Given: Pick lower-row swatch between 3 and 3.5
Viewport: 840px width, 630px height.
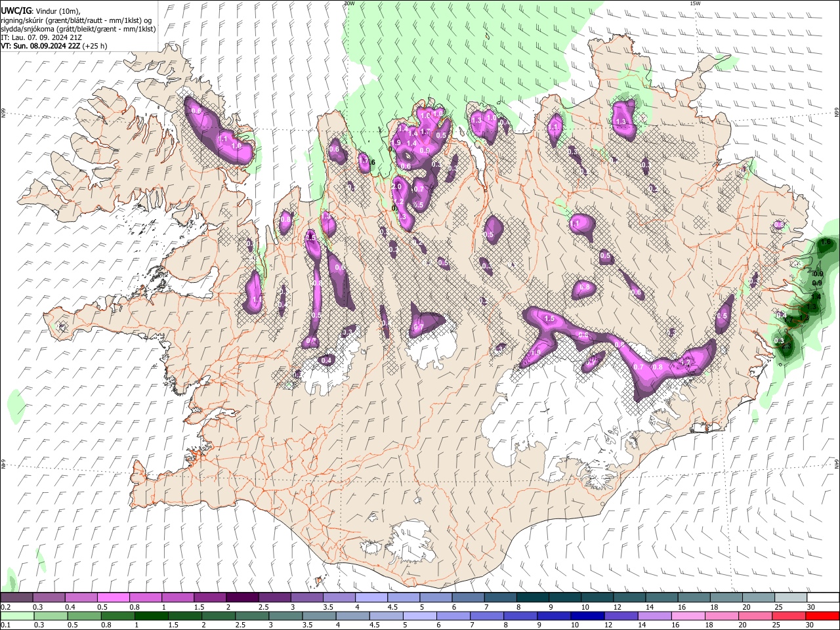Looking at the screenshot, I should pyautogui.click(x=285, y=616).
